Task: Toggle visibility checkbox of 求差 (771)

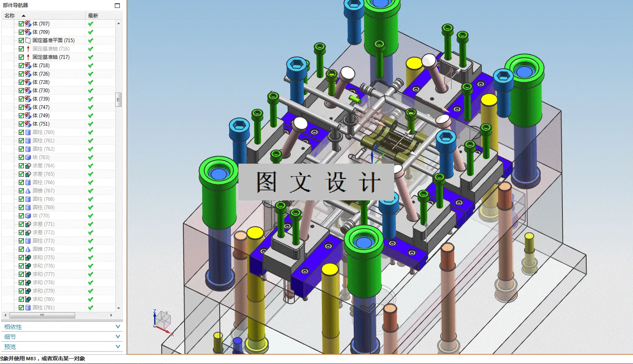Action: point(21,224)
